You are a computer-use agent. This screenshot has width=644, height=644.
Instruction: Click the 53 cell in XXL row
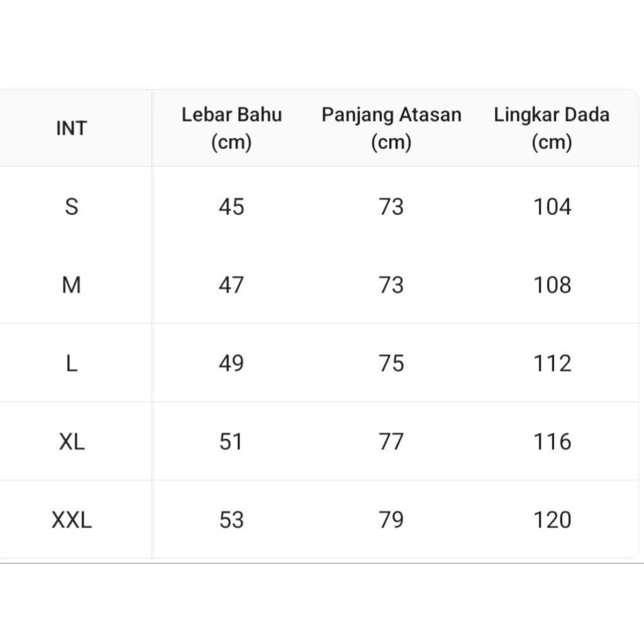tap(231, 520)
